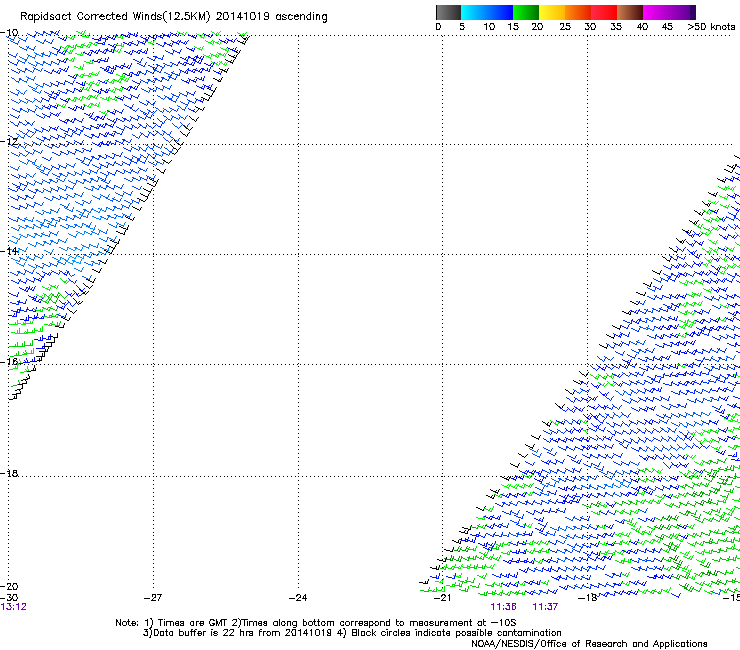Select the cyan 5-10 knots legend segment
Viewport: 740px width, 650px height.
tap(473, 12)
